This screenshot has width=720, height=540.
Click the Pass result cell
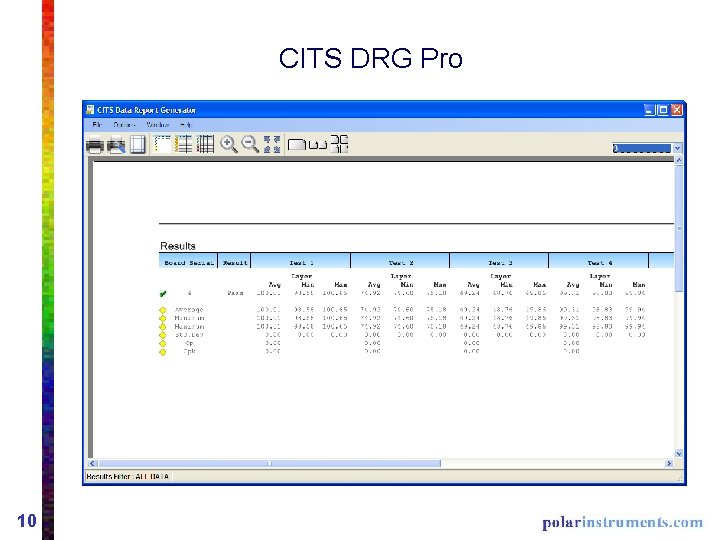(x=235, y=293)
